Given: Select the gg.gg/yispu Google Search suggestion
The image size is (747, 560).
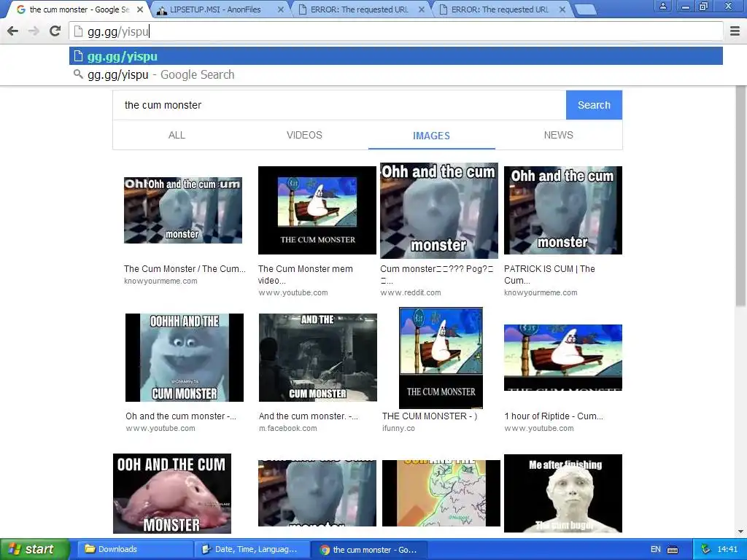Looking at the screenshot, I should point(396,75).
